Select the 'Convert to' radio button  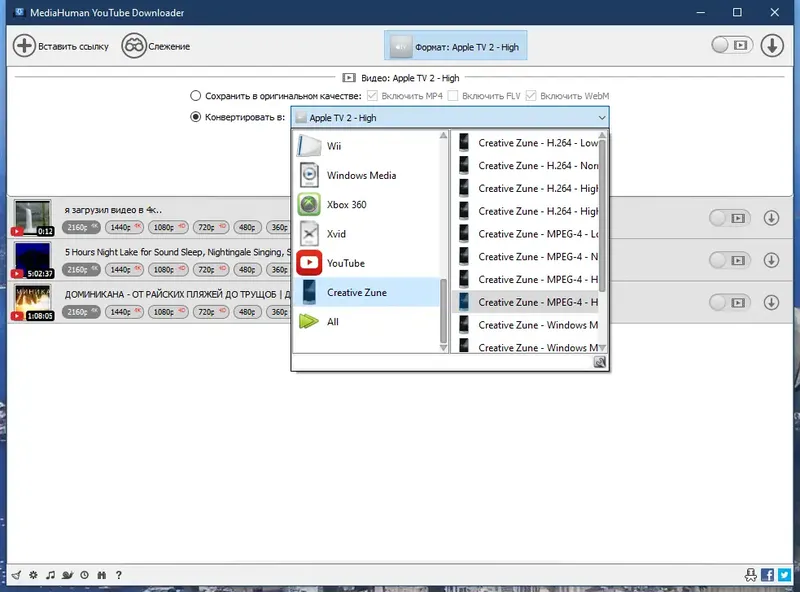(x=195, y=117)
